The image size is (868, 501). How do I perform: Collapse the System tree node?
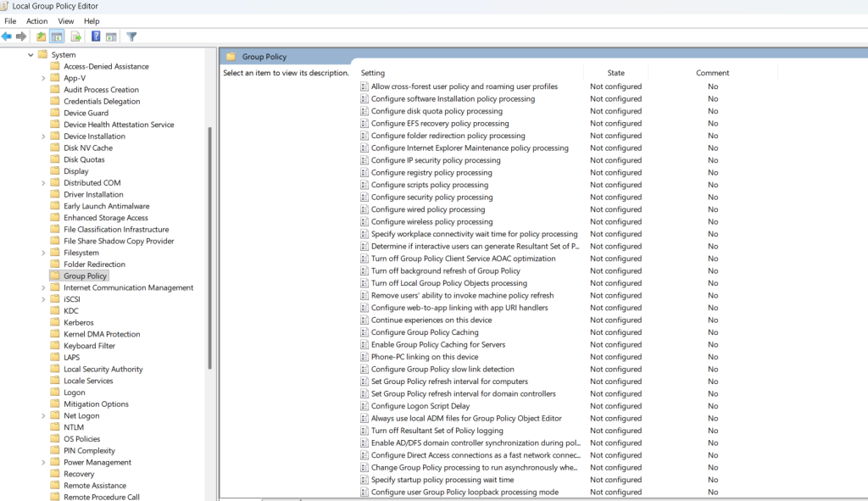click(31, 55)
